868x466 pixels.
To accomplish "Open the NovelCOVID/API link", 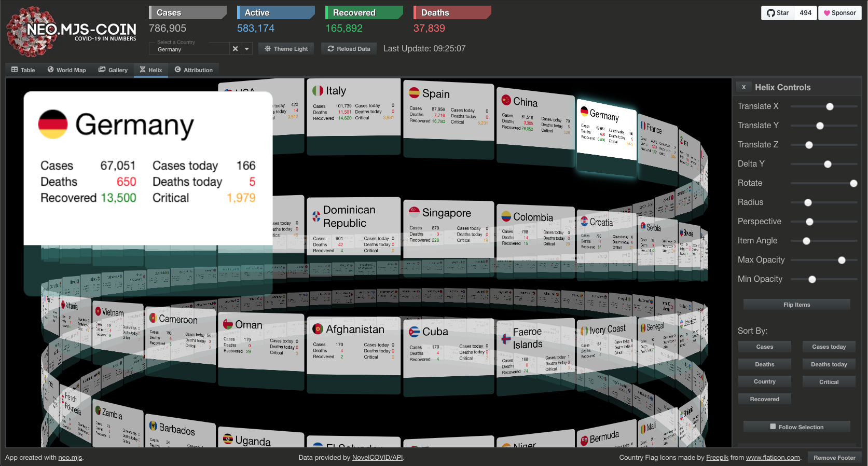I will tap(377, 458).
